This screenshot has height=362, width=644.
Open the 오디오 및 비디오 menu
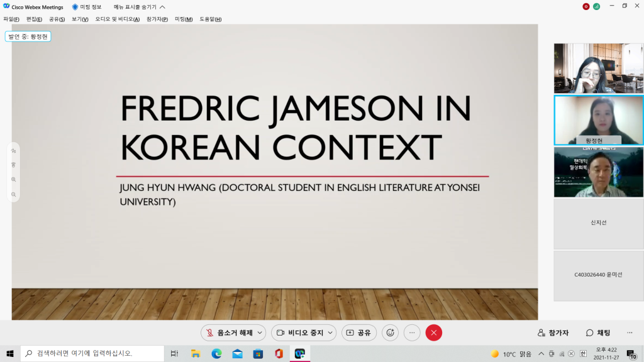pos(117,19)
